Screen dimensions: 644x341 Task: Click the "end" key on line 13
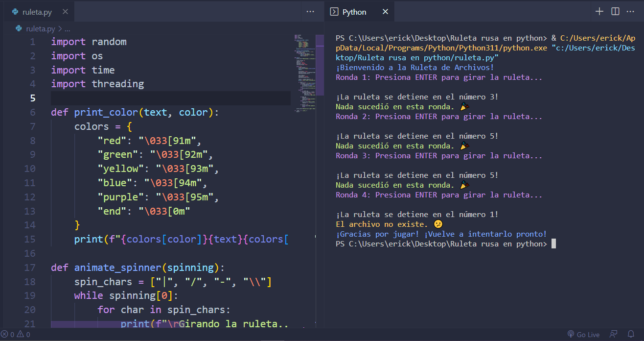pos(112,211)
